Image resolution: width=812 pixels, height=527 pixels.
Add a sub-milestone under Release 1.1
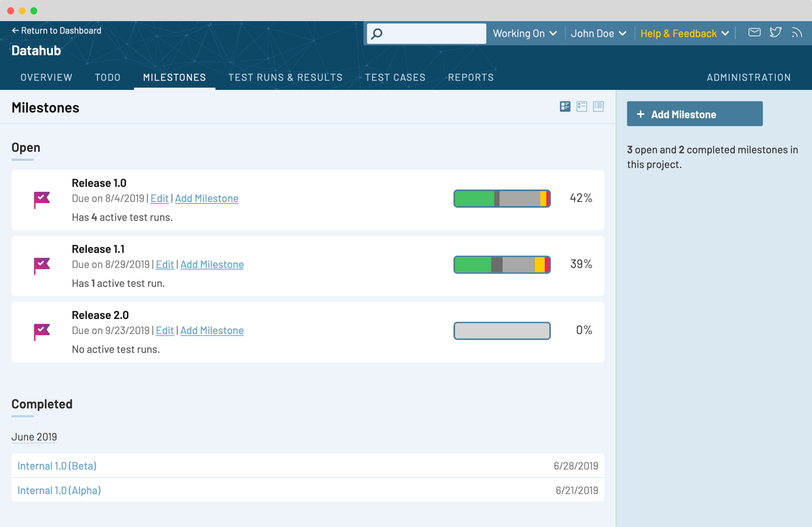tap(212, 265)
